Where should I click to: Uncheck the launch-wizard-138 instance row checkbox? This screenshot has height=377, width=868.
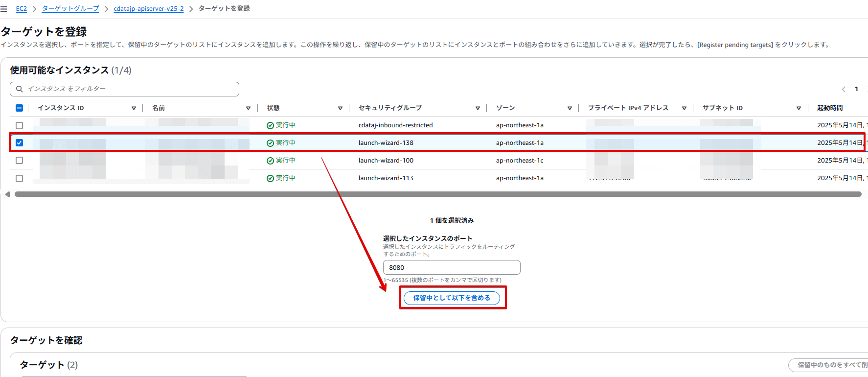click(20, 143)
